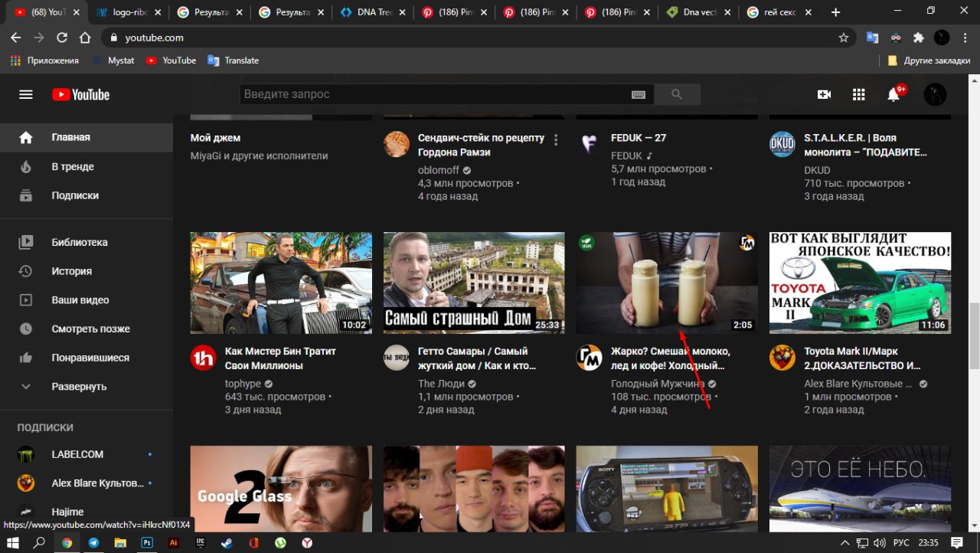980x553 pixels.
Task: Open the create video camera icon
Action: pos(824,94)
